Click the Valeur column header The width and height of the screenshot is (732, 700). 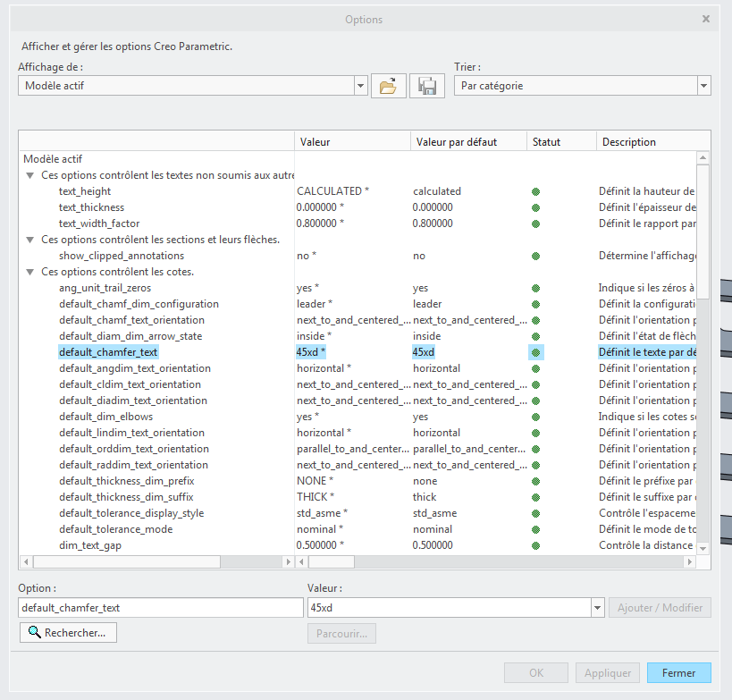click(352, 141)
